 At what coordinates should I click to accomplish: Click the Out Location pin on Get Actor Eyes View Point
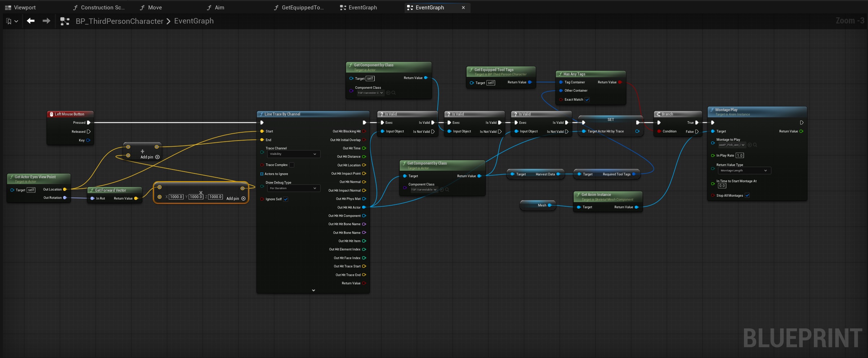[x=65, y=189]
